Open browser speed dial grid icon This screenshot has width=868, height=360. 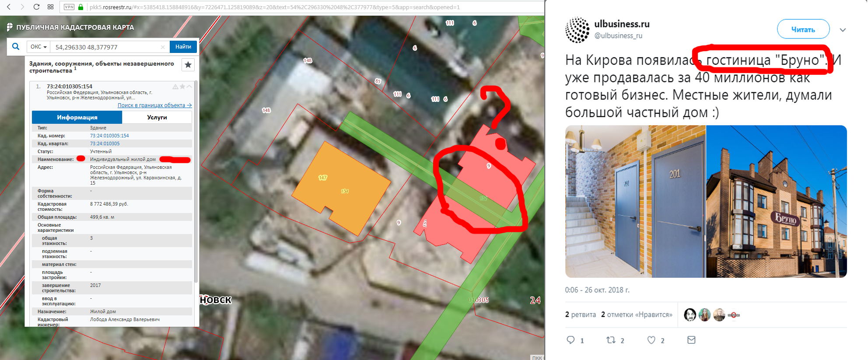(50, 7)
